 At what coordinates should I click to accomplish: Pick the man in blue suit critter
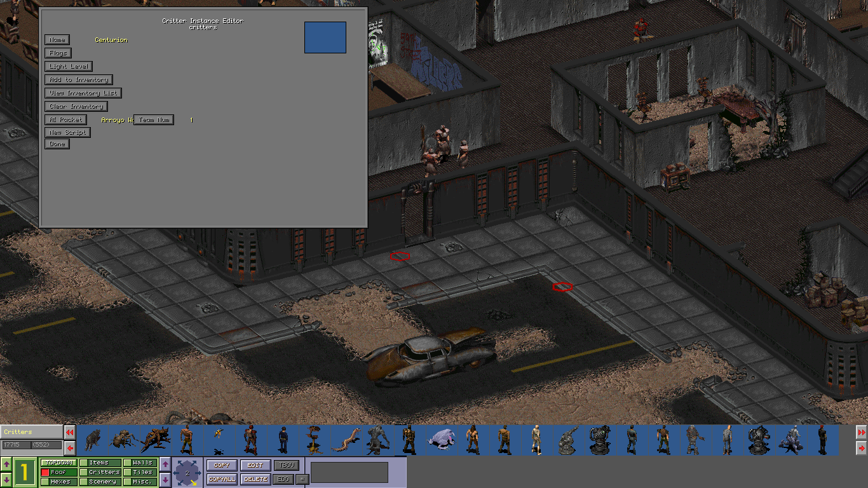(x=283, y=440)
